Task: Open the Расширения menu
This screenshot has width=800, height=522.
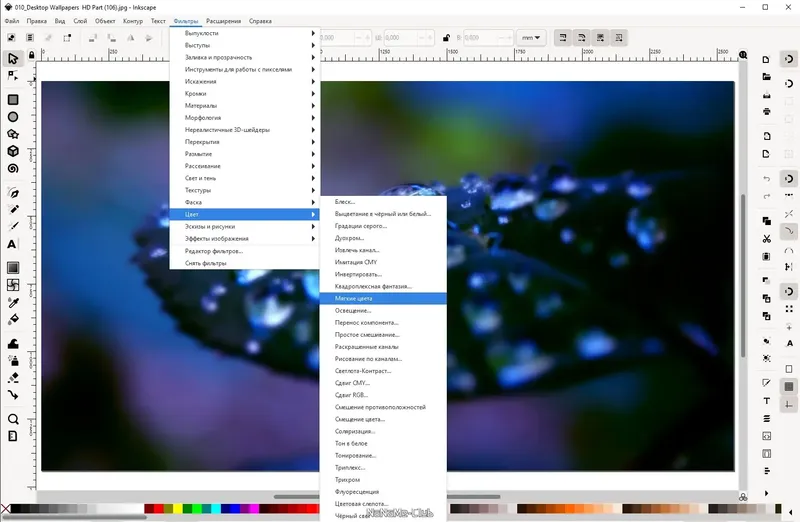Action: [223, 21]
